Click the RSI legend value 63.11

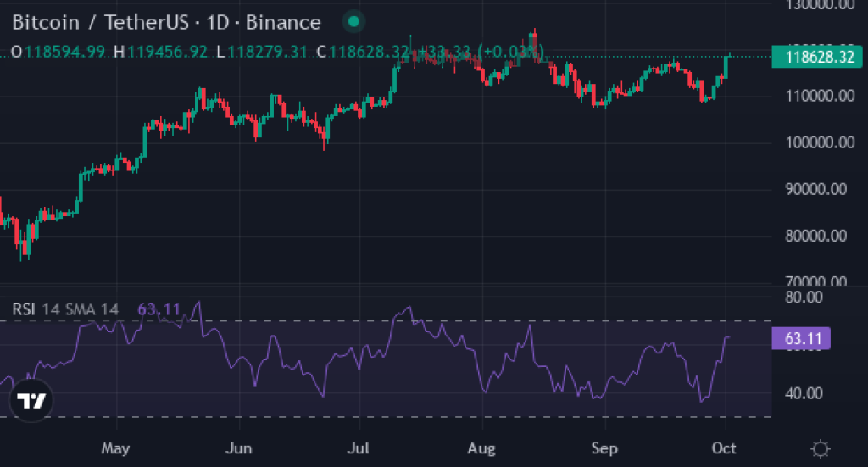point(159,309)
